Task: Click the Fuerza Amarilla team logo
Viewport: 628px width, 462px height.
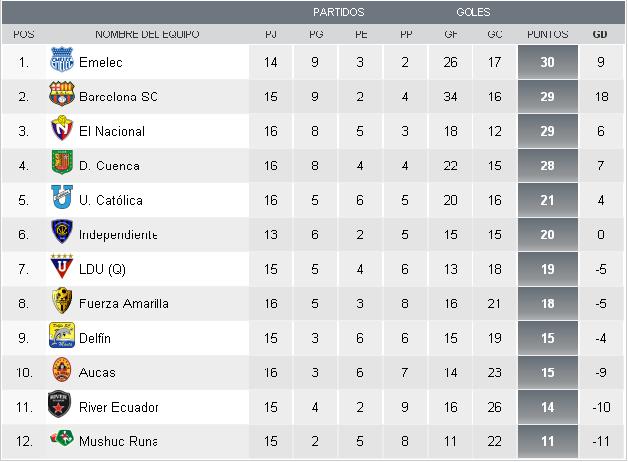Action: (62, 303)
